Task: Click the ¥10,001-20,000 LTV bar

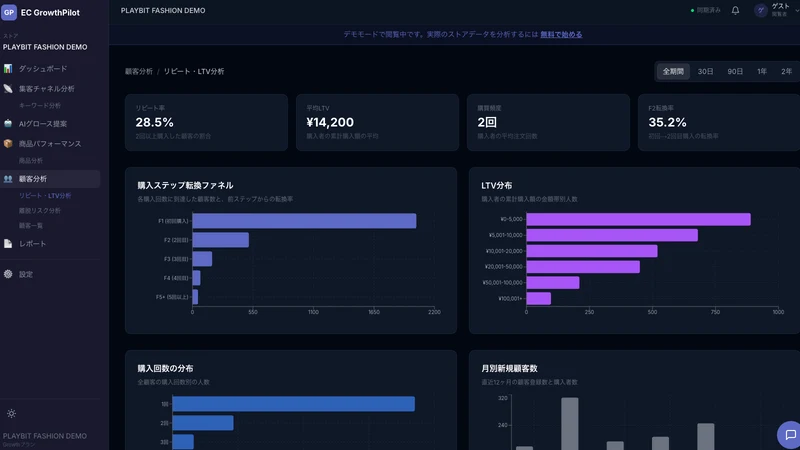Action: [592, 251]
